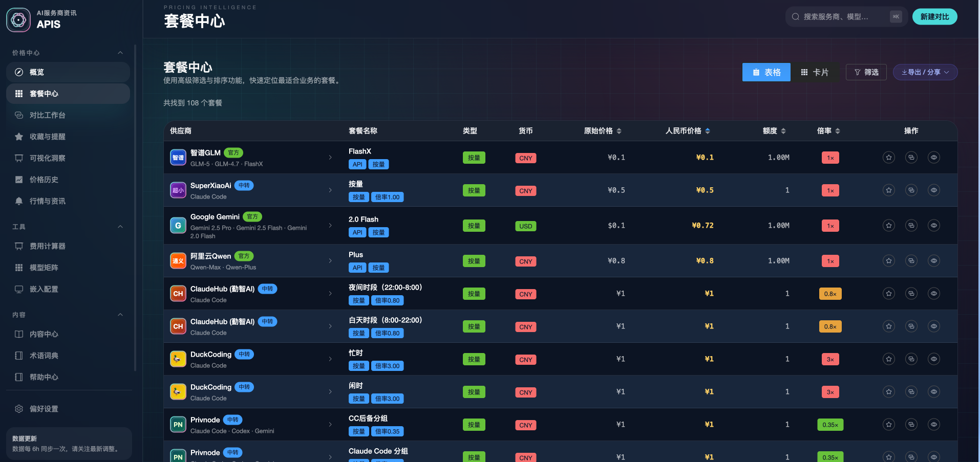Open the 导出 / 分享 dropdown
This screenshot has height=462, width=980.
pyautogui.click(x=925, y=73)
